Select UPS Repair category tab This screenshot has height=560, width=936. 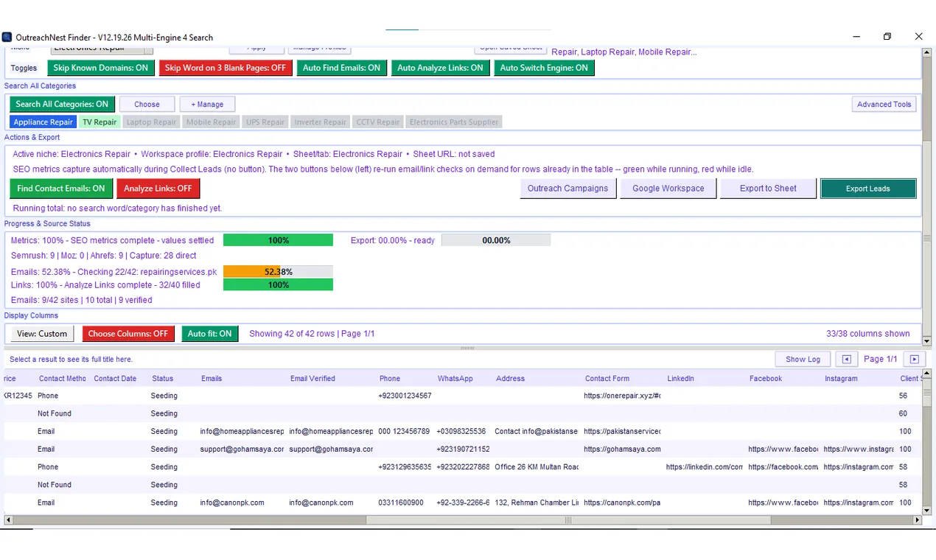click(x=265, y=122)
